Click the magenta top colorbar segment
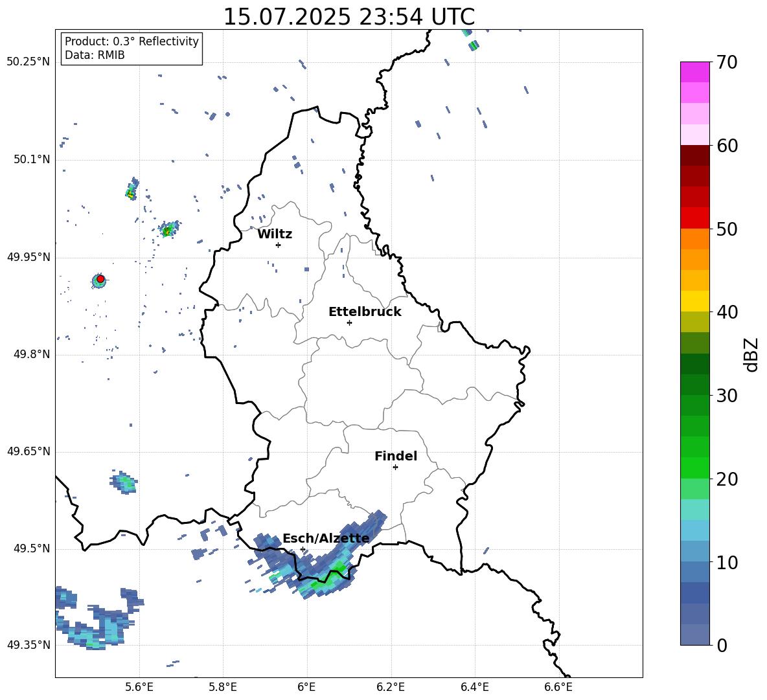 coord(694,72)
